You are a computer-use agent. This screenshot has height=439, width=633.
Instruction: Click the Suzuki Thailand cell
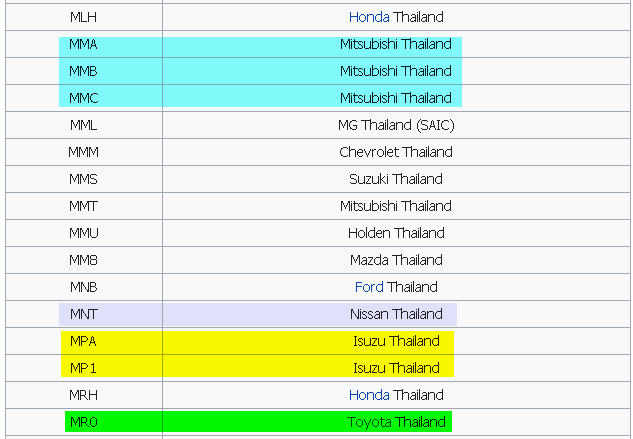pyautogui.click(x=396, y=179)
